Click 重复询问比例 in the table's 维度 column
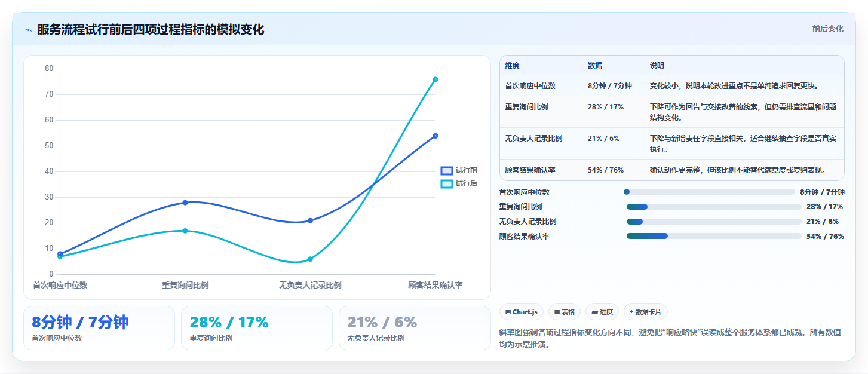Screen dimensions: 868x374 [x=526, y=107]
